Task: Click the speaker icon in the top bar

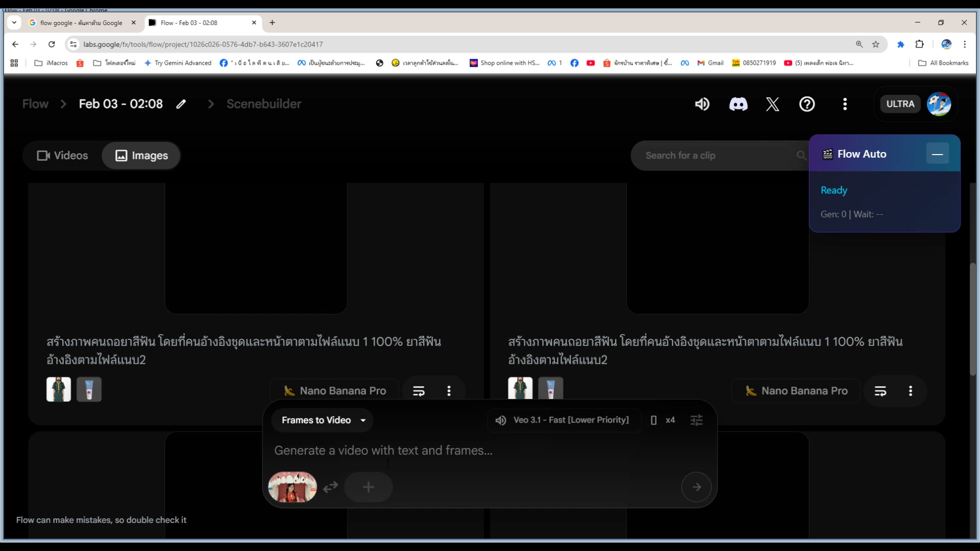Action: [x=702, y=104]
